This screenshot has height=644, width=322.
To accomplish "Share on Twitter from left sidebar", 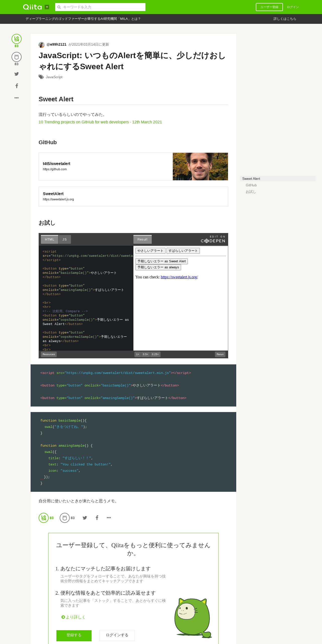I will pyautogui.click(x=17, y=74).
